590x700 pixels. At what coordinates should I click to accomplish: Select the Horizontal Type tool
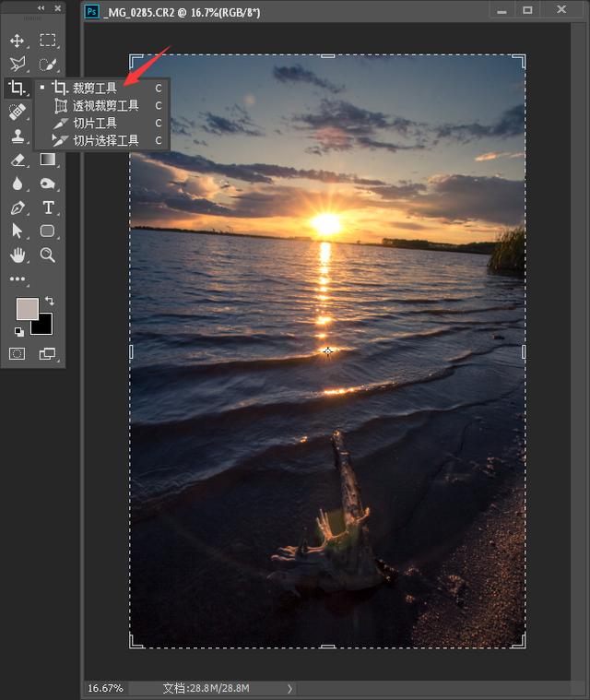click(x=48, y=208)
